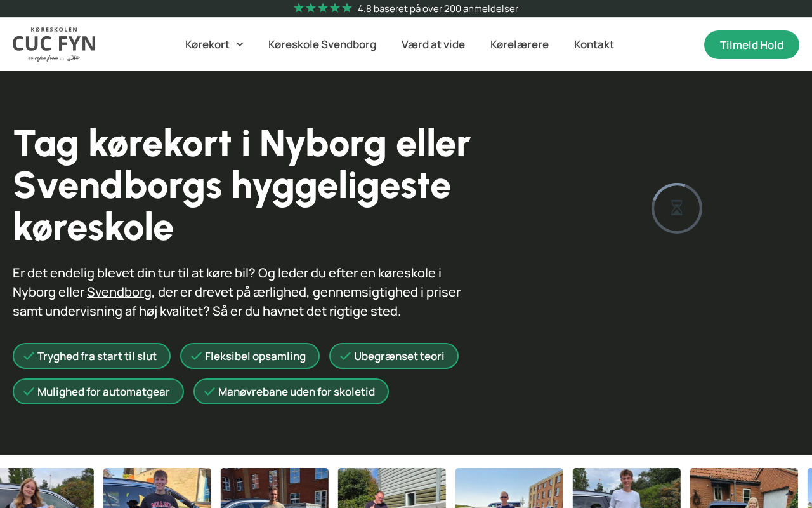Click checkmark icon beside Mulighed for automatgear
Image resolution: width=812 pixels, height=508 pixels.
[29, 392]
